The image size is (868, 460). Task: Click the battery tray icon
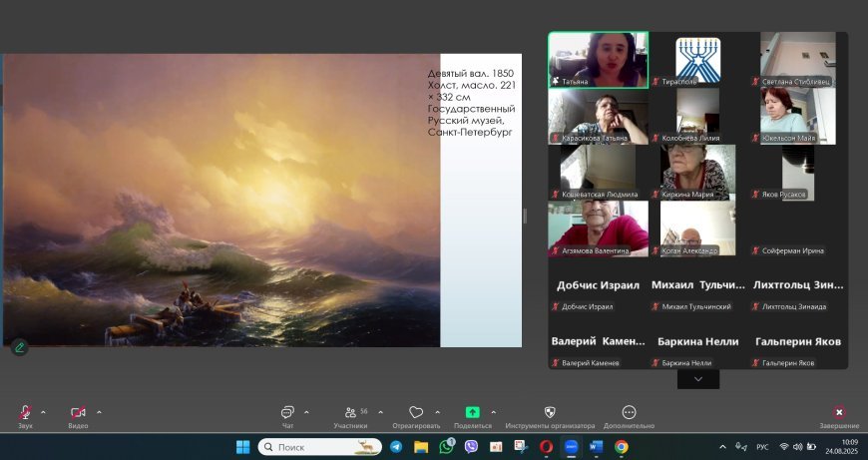[x=811, y=447]
